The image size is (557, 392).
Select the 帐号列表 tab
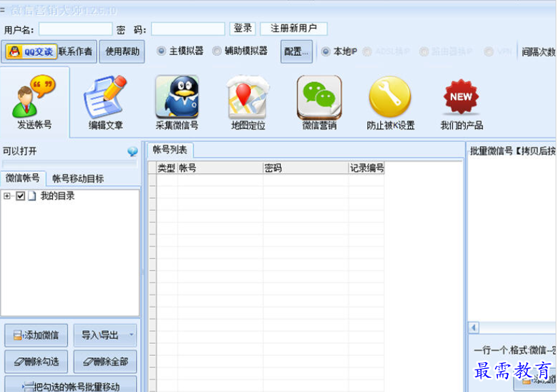[x=170, y=149]
